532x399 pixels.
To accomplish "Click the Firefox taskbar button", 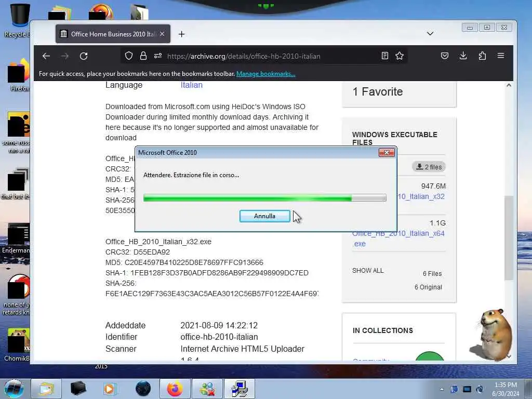I will pyautogui.click(x=175, y=389).
